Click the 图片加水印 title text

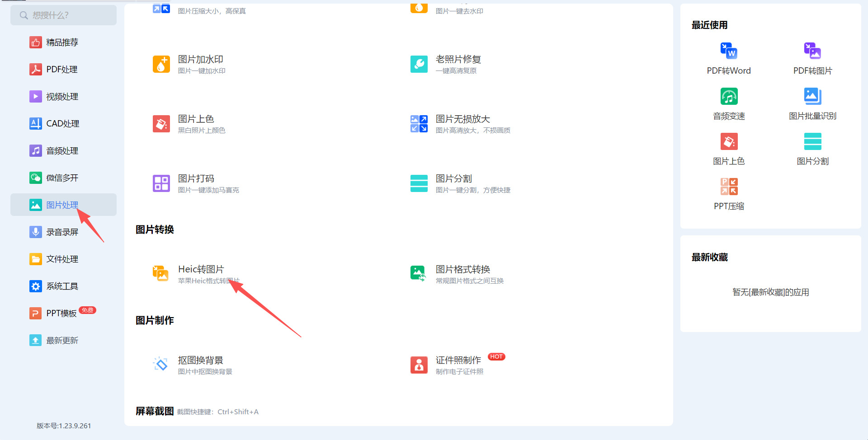click(201, 59)
